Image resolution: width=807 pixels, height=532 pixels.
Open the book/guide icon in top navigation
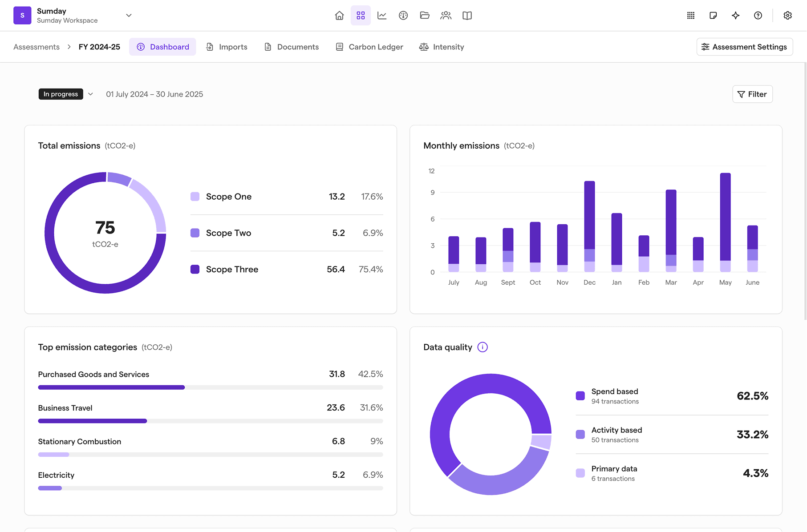click(x=467, y=16)
